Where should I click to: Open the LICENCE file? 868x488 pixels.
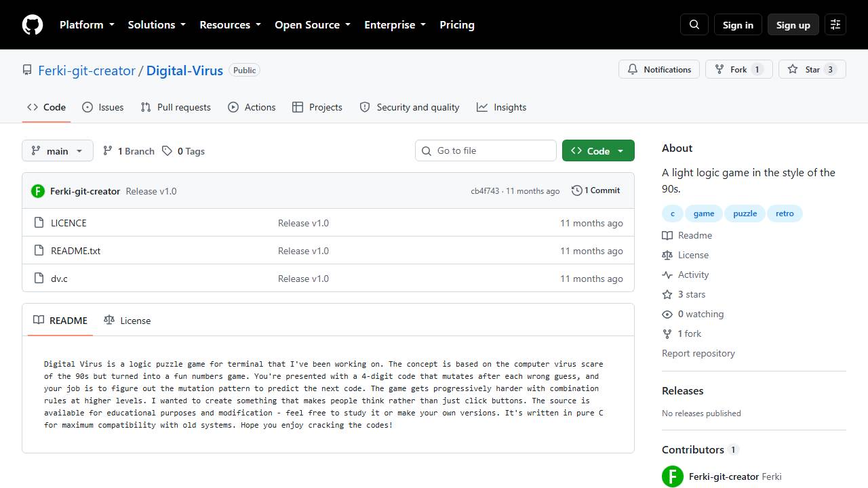68,223
